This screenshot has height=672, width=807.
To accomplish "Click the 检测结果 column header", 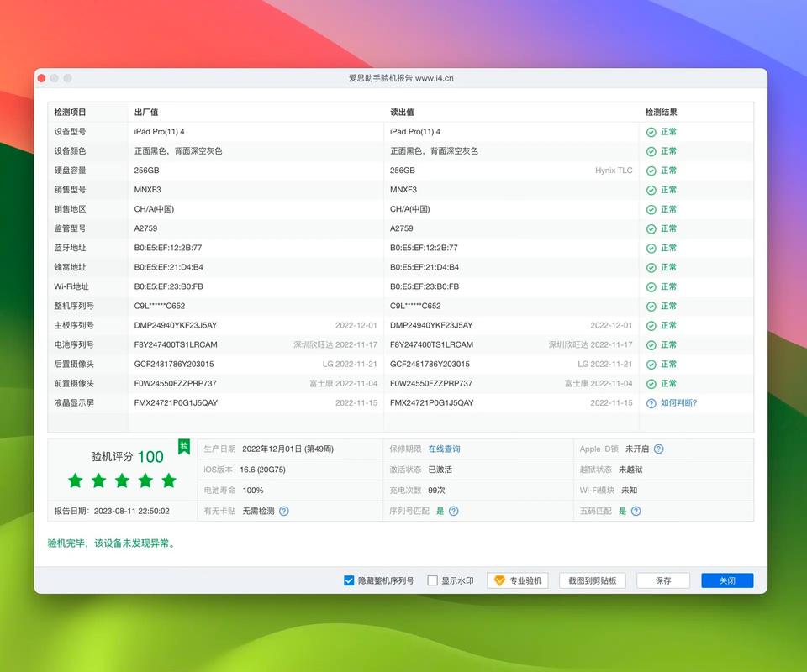I will click(x=662, y=113).
